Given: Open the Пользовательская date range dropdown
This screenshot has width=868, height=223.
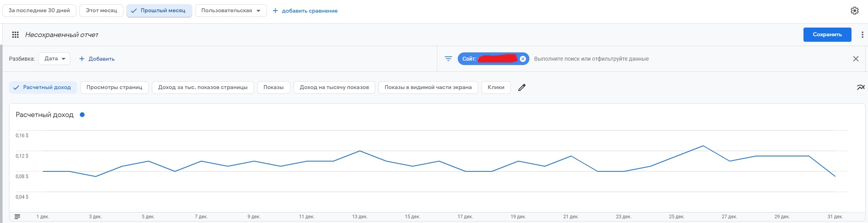Looking at the screenshot, I should click(x=230, y=11).
